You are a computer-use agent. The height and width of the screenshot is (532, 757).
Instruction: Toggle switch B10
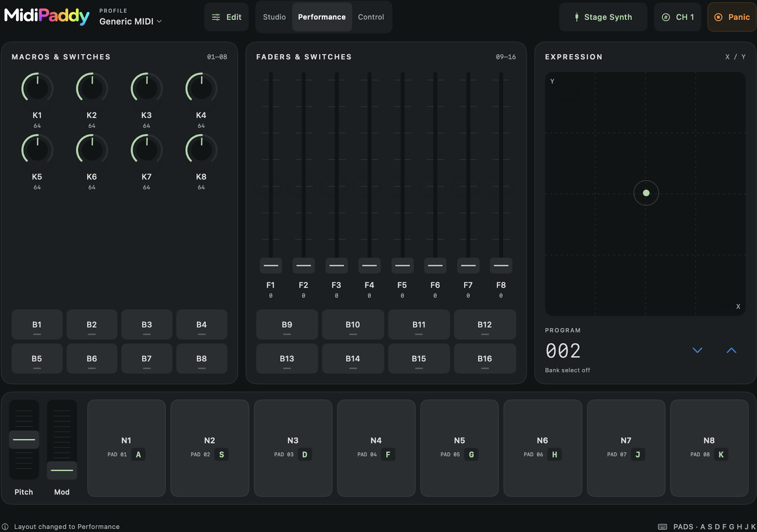(x=353, y=325)
